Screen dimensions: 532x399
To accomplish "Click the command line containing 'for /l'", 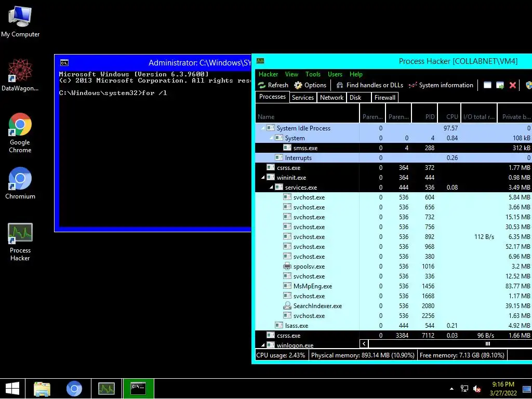I will click(113, 92).
